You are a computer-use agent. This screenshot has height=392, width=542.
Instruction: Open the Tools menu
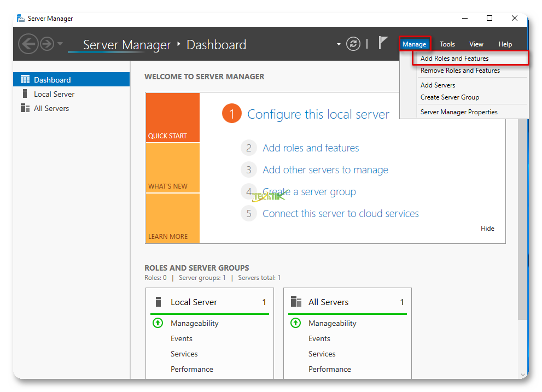coord(447,44)
